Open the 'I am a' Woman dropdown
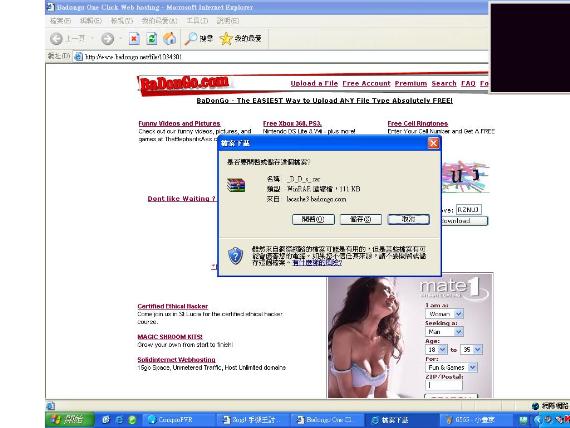Image resolution: width=570 pixels, height=428 pixels. click(x=459, y=313)
